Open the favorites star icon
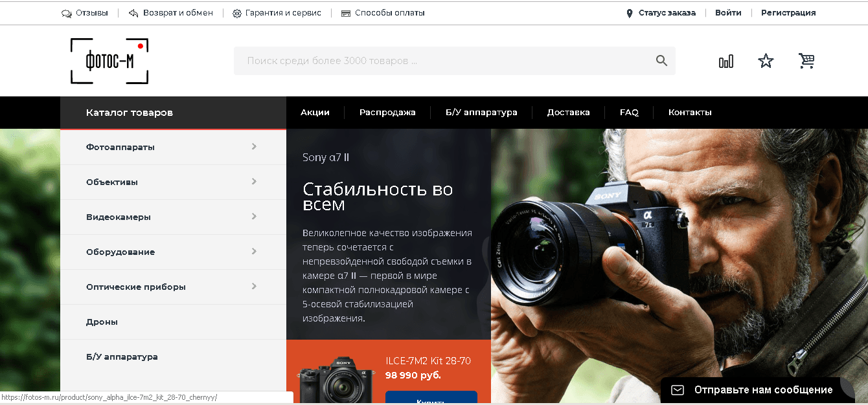 [766, 60]
